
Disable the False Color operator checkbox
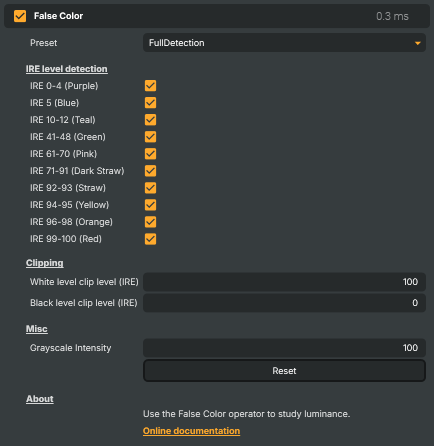pyautogui.click(x=20, y=16)
